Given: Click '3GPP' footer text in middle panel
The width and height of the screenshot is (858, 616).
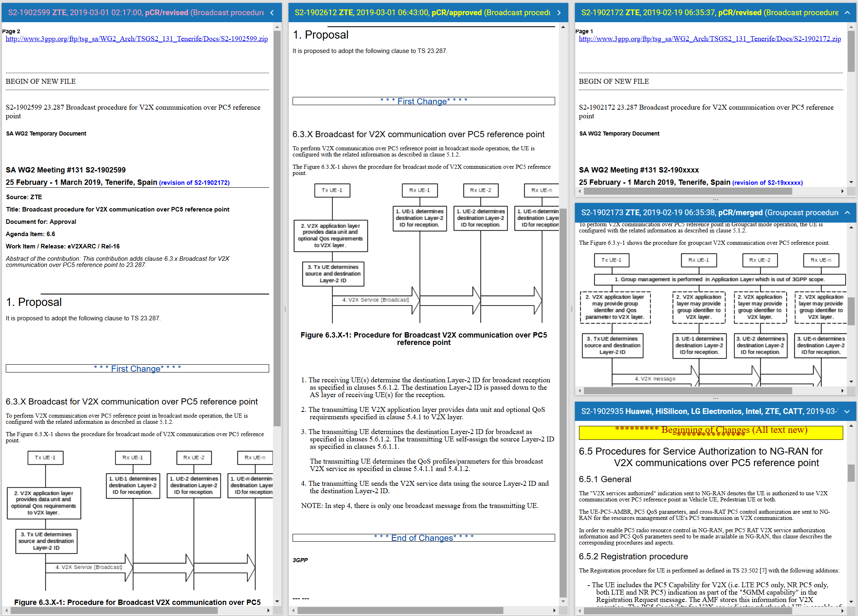Looking at the screenshot, I should [300, 560].
